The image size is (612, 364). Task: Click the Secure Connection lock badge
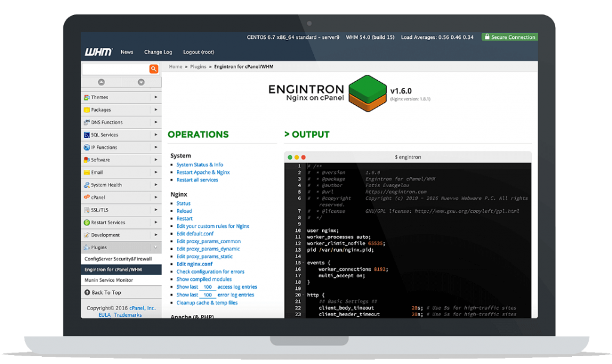509,36
